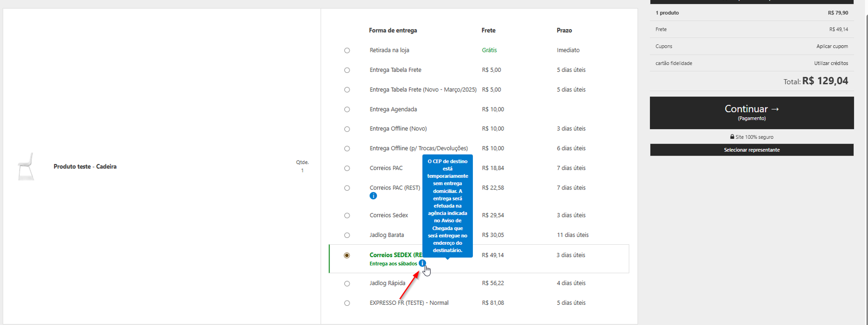The width and height of the screenshot is (868, 325).
Task: Click info icon under Correios PAC (REST)
Action: (x=373, y=196)
